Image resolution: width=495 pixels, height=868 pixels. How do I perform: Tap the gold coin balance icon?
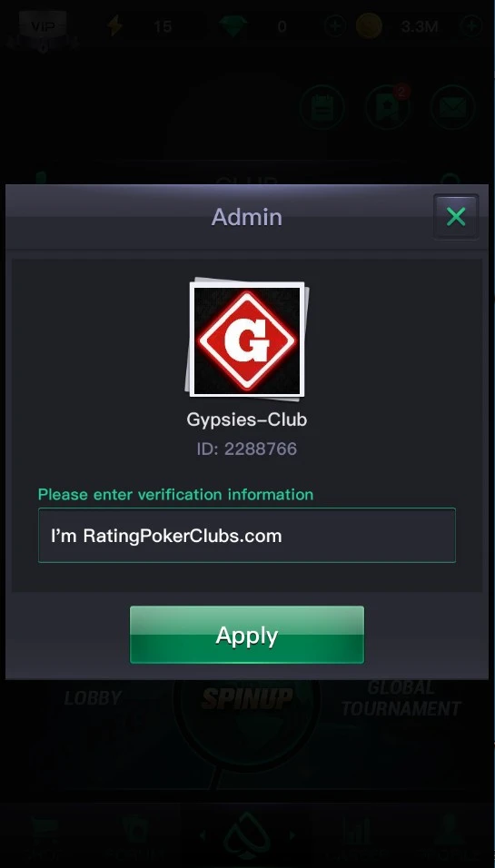tap(369, 26)
